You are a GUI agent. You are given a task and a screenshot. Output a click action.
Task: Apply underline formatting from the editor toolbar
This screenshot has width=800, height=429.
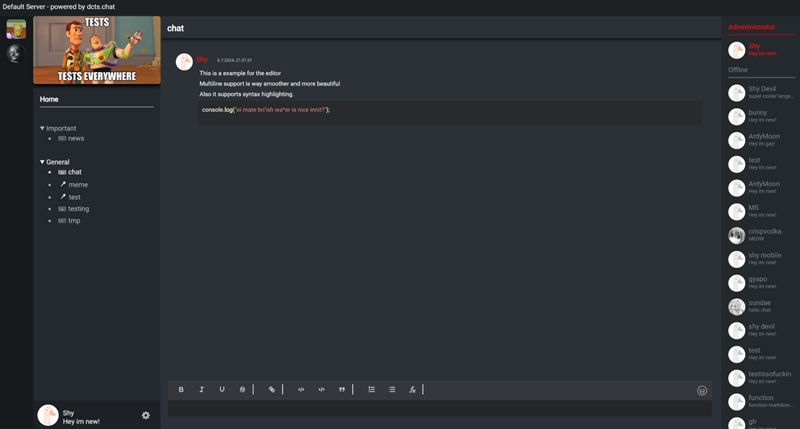(222, 389)
